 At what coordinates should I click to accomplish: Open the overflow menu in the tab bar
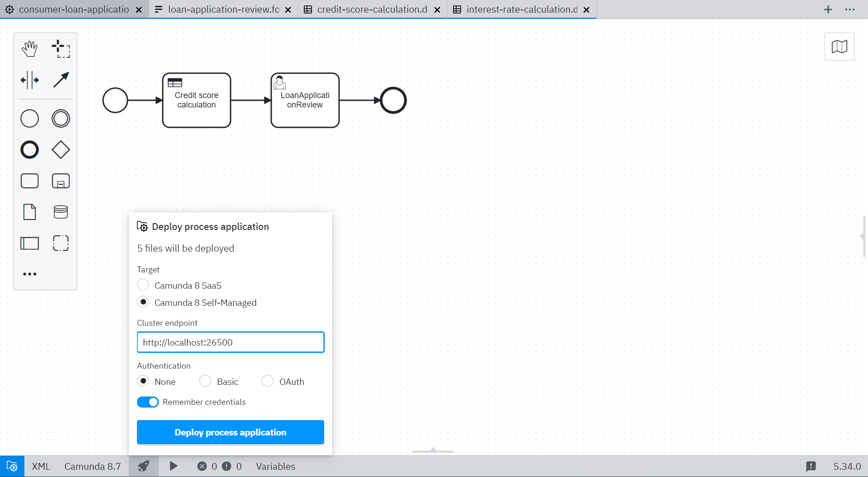pyautogui.click(x=849, y=9)
